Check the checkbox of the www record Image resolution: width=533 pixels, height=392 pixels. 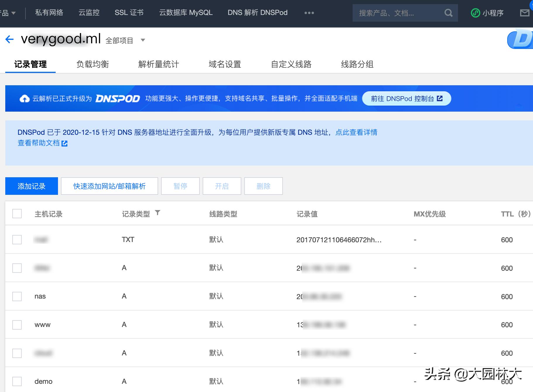pyautogui.click(x=17, y=324)
